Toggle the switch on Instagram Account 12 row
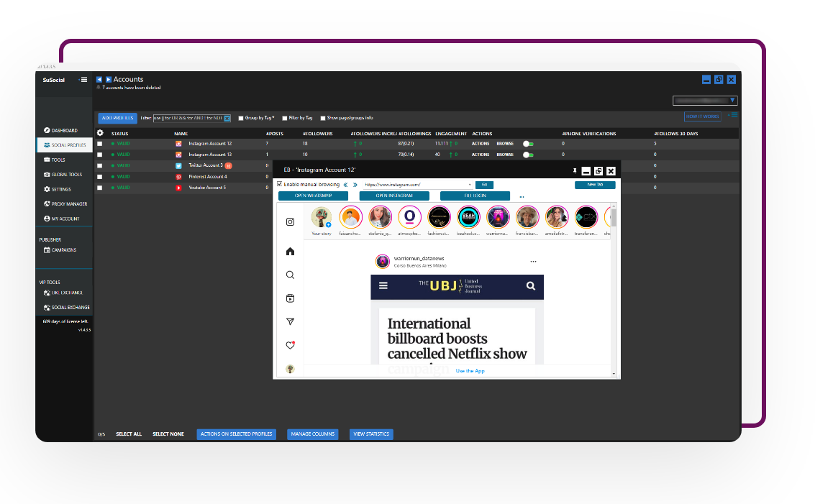 pos(527,143)
